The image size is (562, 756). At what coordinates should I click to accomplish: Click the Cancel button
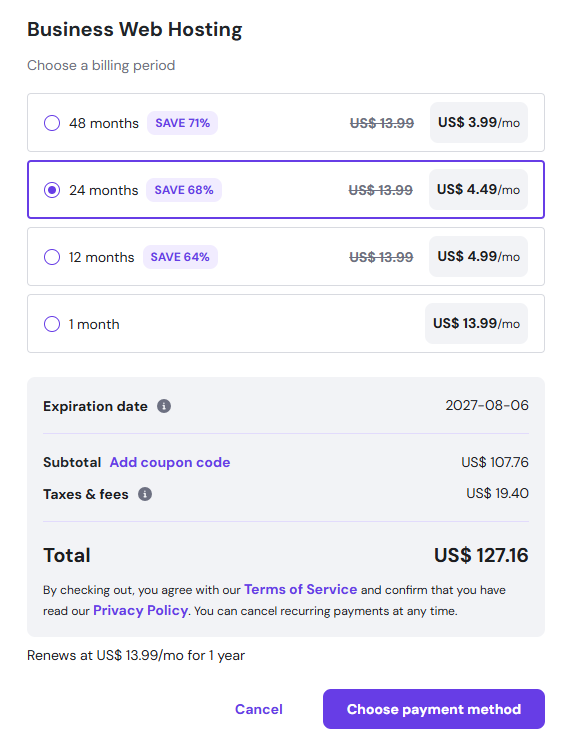(259, 709)
